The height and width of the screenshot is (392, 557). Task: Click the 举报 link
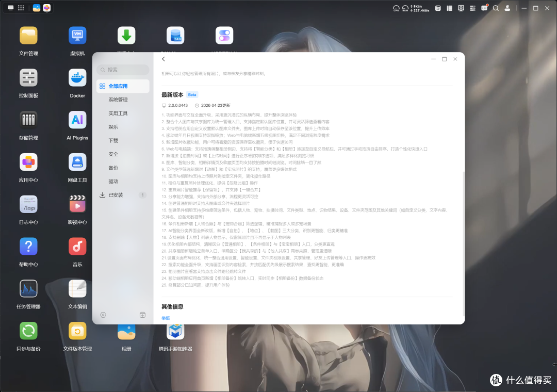point(166,318)
